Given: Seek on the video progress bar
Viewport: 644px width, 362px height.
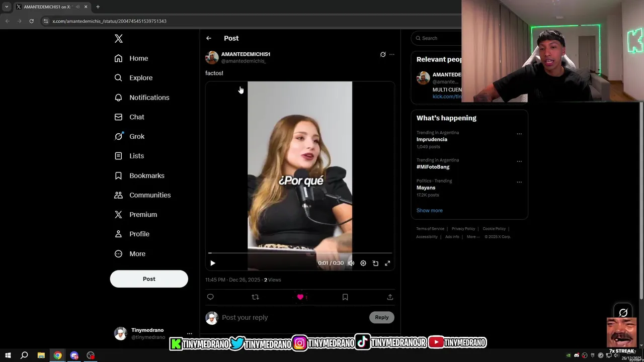Looking at the screenshot, I should [x=300, y=253].
